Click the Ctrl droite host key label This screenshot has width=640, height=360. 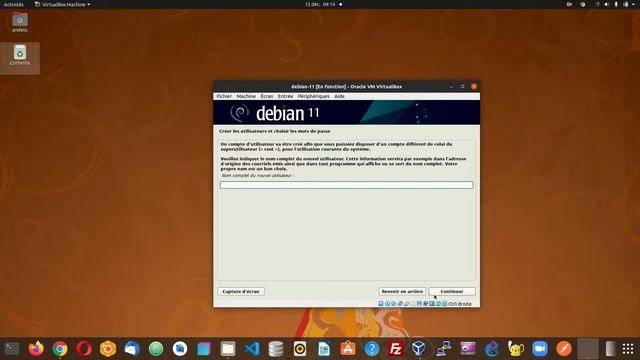460,304
